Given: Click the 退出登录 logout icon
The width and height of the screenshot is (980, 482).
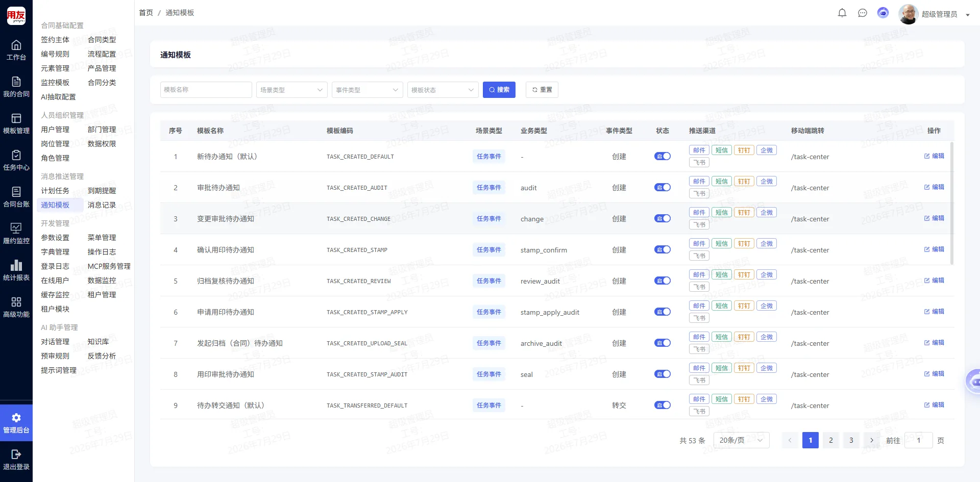Looking at the screenshot, I should click(x=16, y=460).
